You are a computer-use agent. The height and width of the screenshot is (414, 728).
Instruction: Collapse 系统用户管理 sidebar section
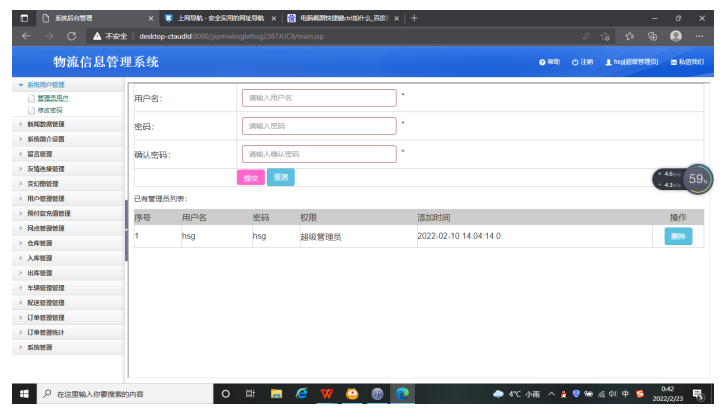68,85
